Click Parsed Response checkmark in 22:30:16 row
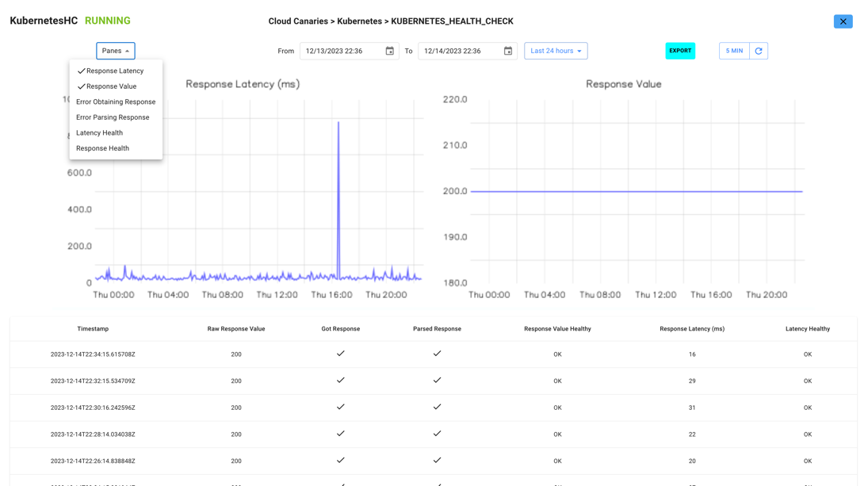Screen dimensions: 868x486 (x=437, y=406)
